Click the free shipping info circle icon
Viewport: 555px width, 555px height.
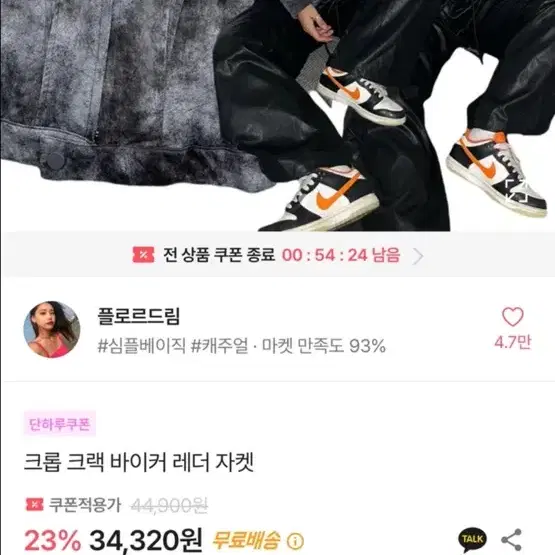(295, 541)
